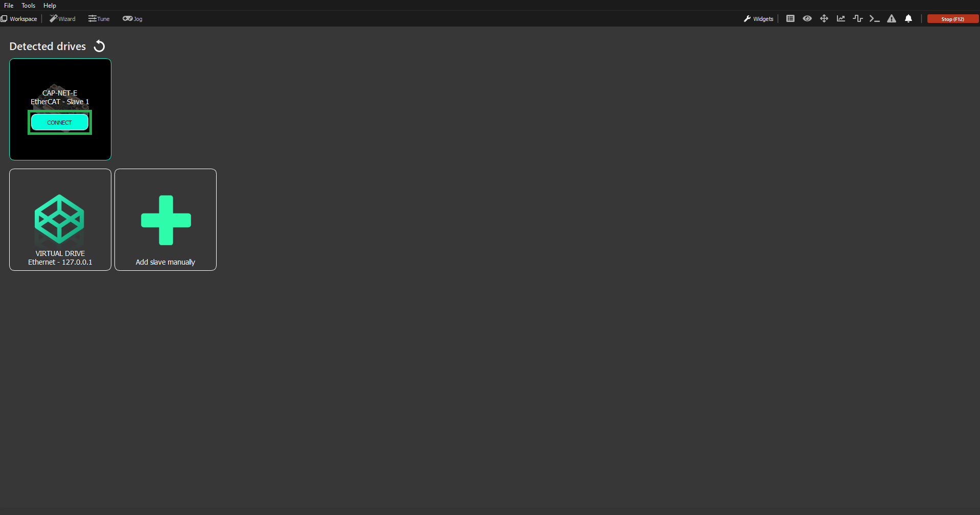Select the Virtual Drive Ethernet card

pyautogui.click(x=60, y=220)
